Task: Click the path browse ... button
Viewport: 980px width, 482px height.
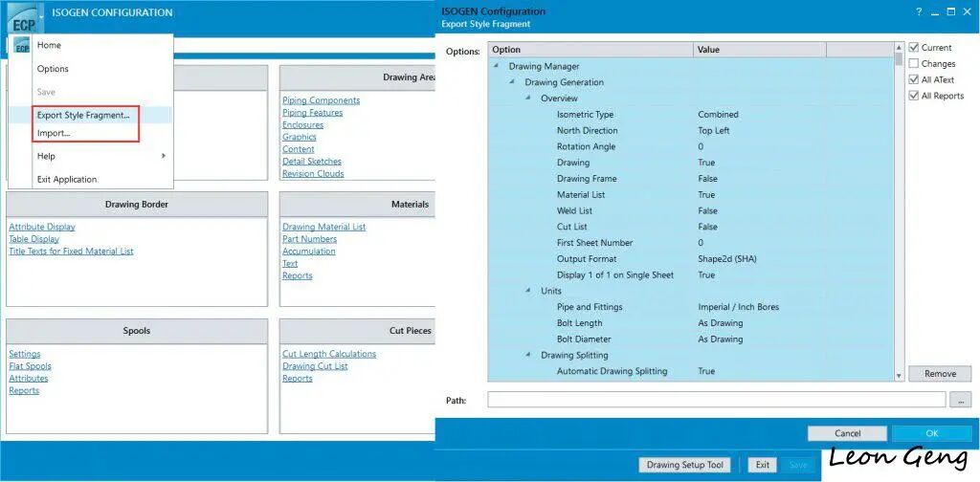Action: click(960, 400)
